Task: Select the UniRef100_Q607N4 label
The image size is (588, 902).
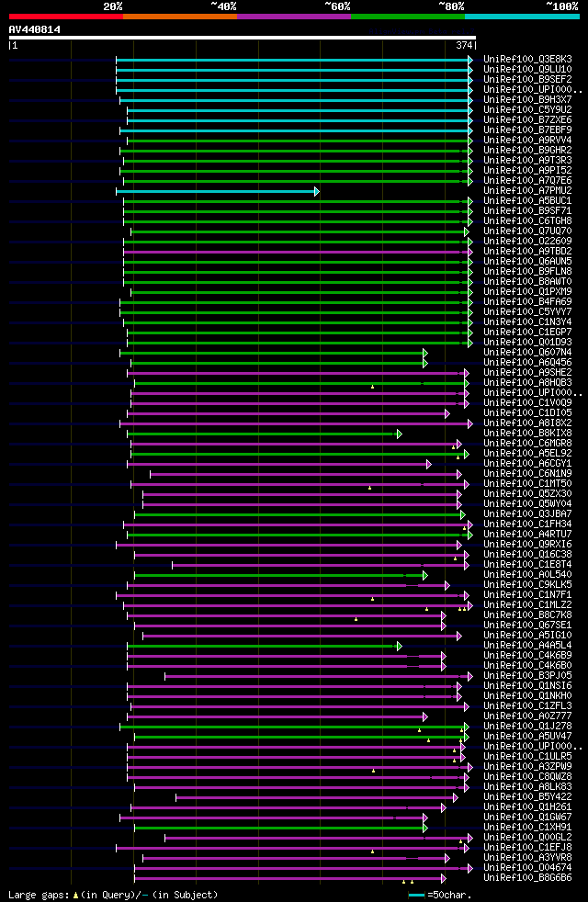Action: pos(527,353)
